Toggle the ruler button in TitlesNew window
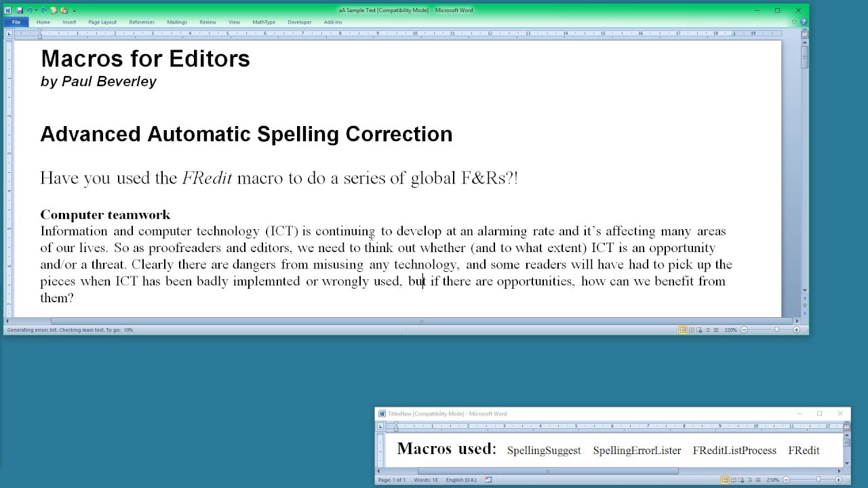This screenshot has width=868, height=488. [x=846, y=426]
